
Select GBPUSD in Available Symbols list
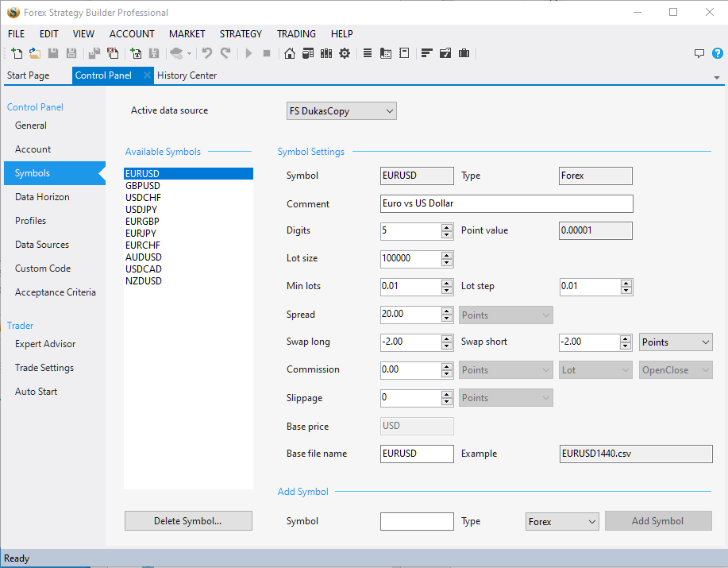pos(143,186)
